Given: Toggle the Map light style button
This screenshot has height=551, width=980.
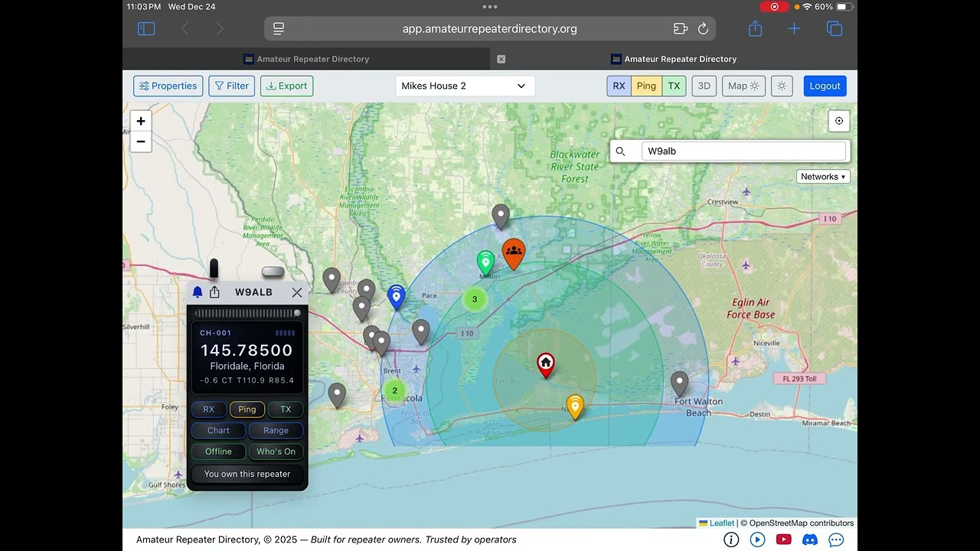Looking at the screenshot, I should tap(743, 86).
